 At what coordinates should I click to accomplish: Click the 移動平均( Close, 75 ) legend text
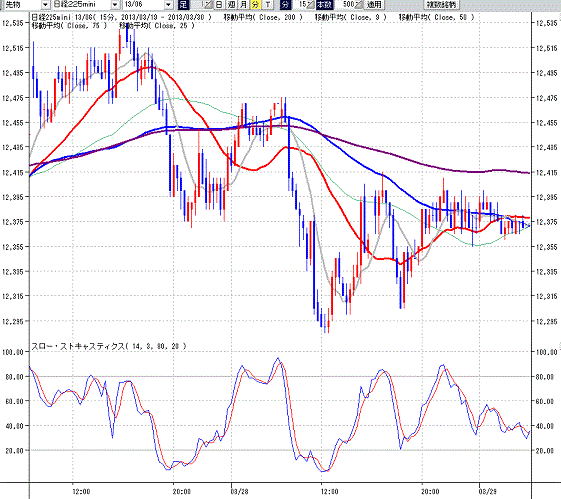pos(69,26)
